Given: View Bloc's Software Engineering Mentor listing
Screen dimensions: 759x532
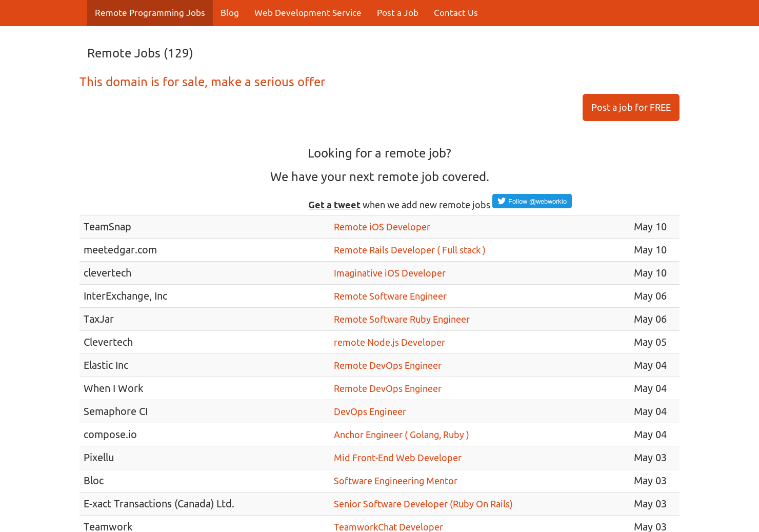Looking at the screenshot, I should pos(395,481).
